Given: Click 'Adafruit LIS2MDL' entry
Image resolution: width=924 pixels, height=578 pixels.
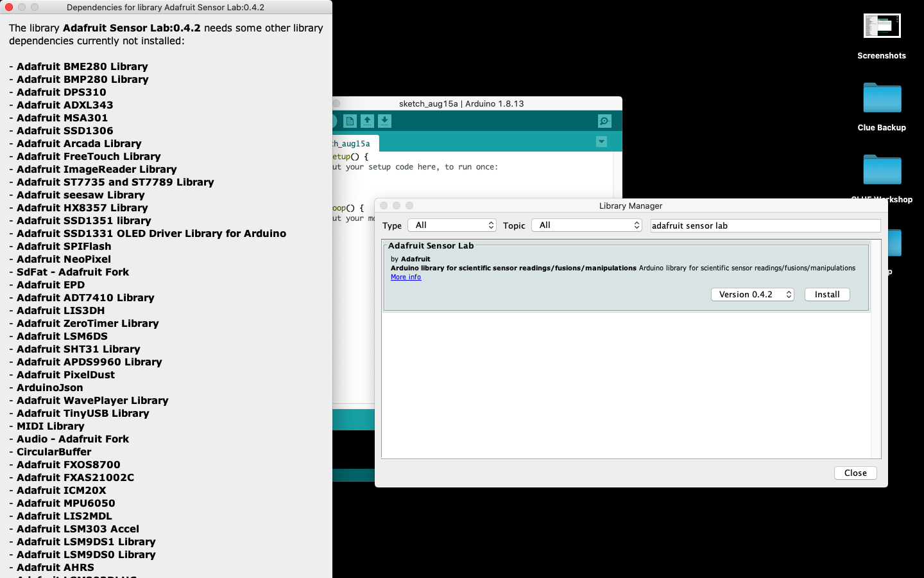Looking at the screenshot, I should (x=64, y=516).
